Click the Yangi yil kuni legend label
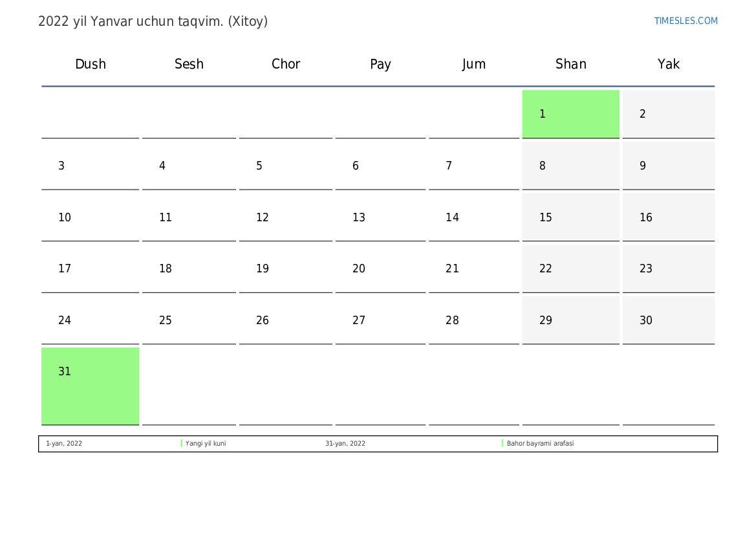Viewport: 756px width, 535px height. point(206,444)
